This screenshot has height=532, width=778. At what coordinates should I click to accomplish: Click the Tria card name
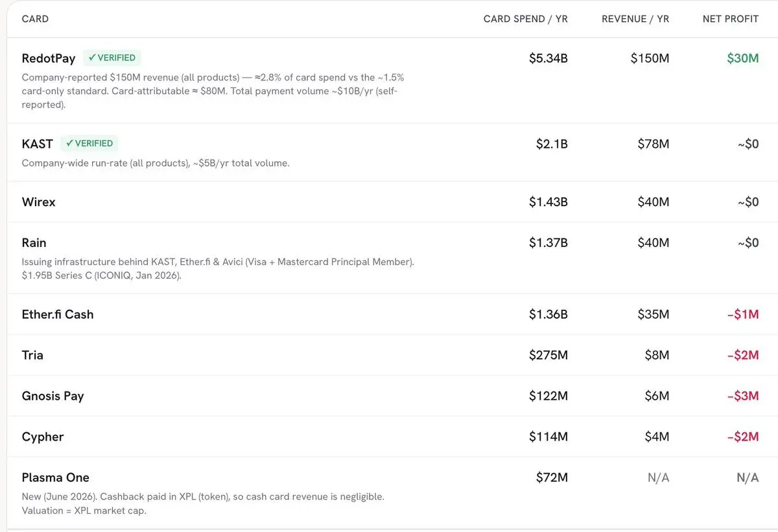pos(32,355)
